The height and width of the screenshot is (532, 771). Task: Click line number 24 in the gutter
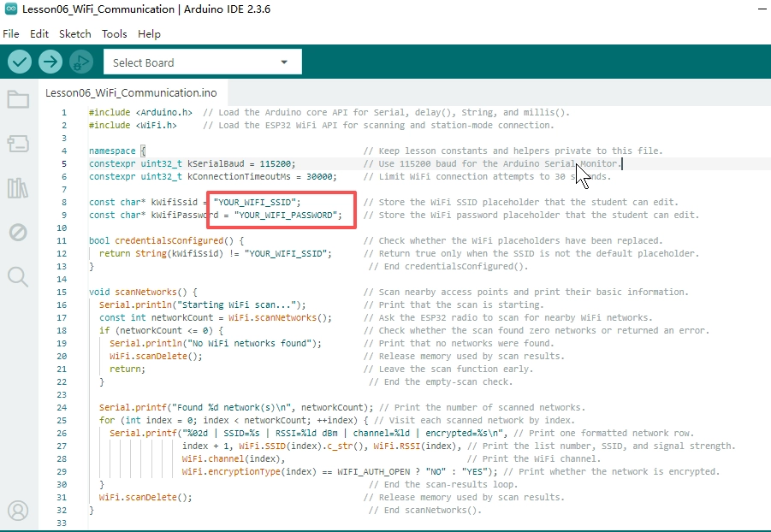(x=62, y=408)
